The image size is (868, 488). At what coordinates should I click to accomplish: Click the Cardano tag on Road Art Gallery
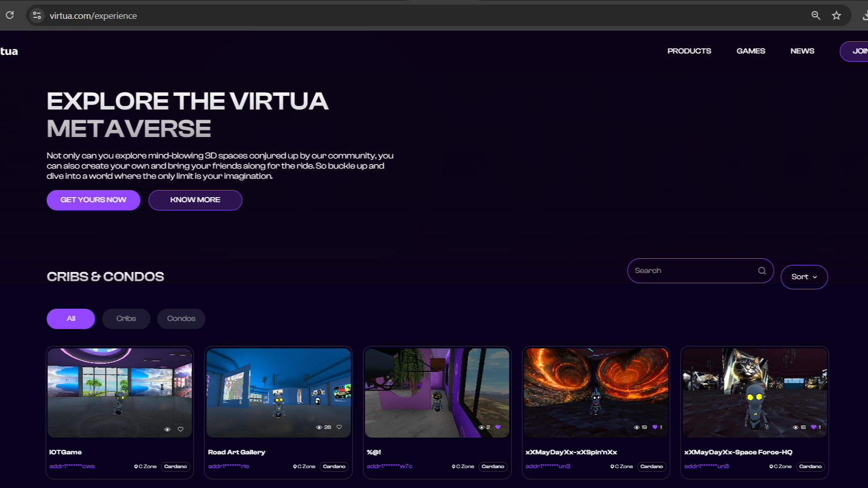tap(334, 467)
